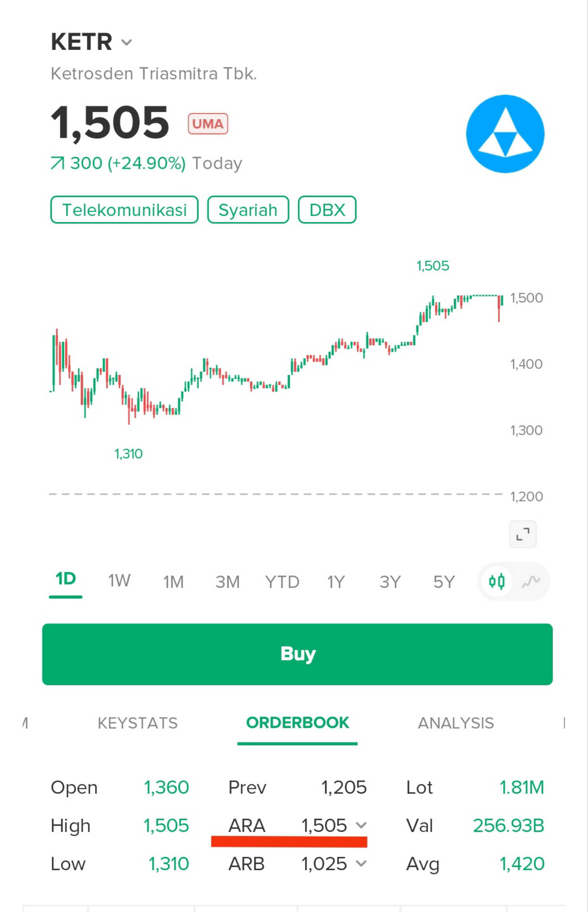Expand the ARB price dropdown
This screenshot has width=588, height=912.
pos(361,863)
